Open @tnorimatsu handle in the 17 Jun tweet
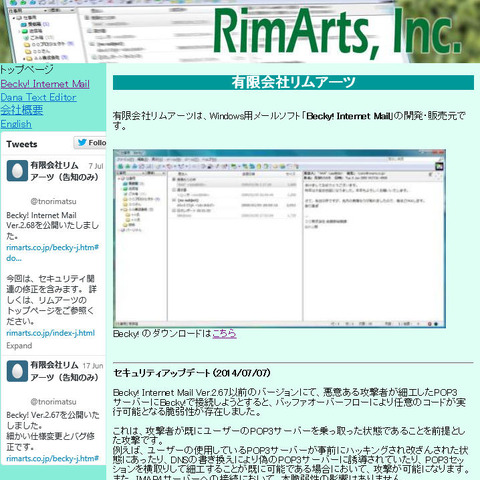This screenshot has height=480, width=480. (x=53, y=402)
